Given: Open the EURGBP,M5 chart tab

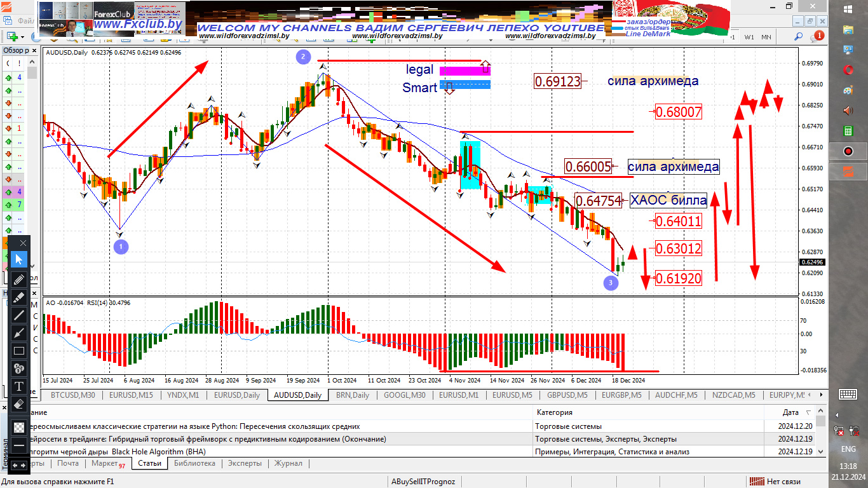Looking at the screenshot, I should click(621, 395).
